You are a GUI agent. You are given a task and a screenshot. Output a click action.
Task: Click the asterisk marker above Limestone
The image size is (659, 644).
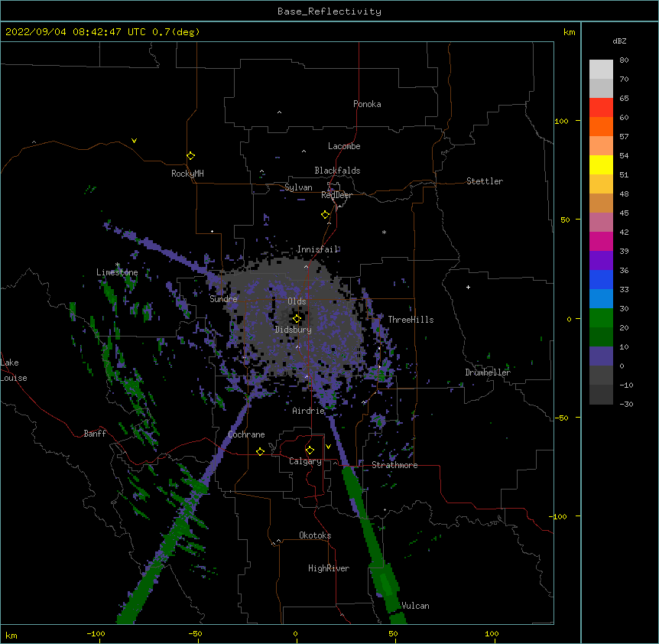click(117, 265)
